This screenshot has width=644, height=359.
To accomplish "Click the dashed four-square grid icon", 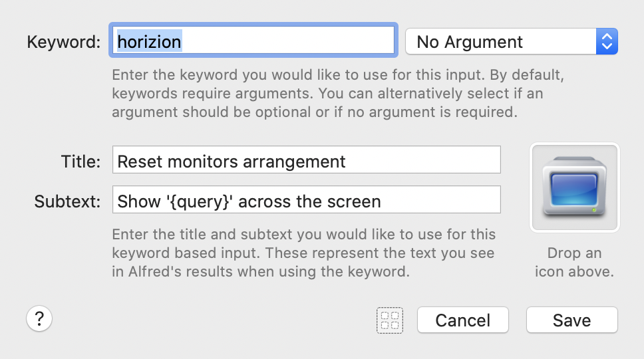I will click(x=390, y=320).
